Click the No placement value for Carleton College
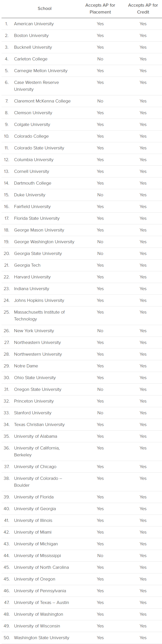Viewport: 162px width, 644px height. [100, 59]
